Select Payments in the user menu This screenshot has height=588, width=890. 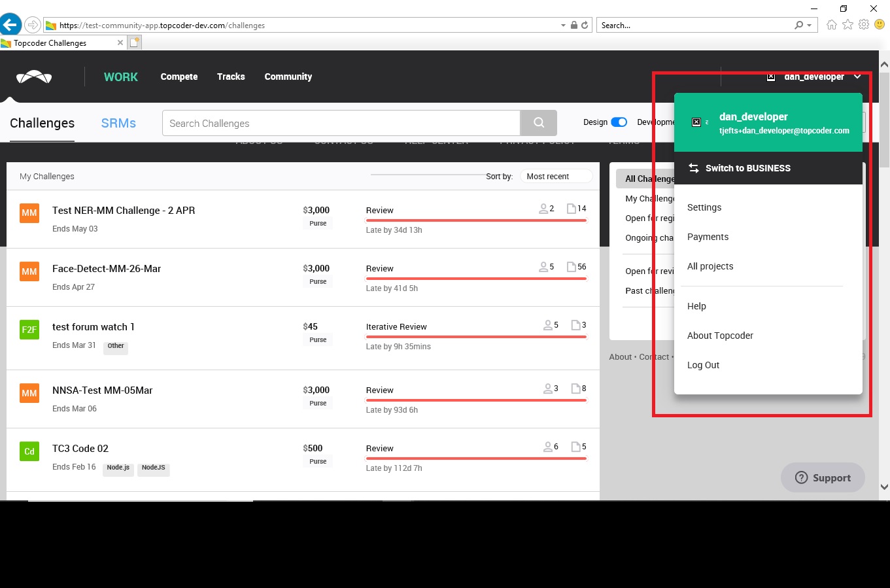(708, 237)
